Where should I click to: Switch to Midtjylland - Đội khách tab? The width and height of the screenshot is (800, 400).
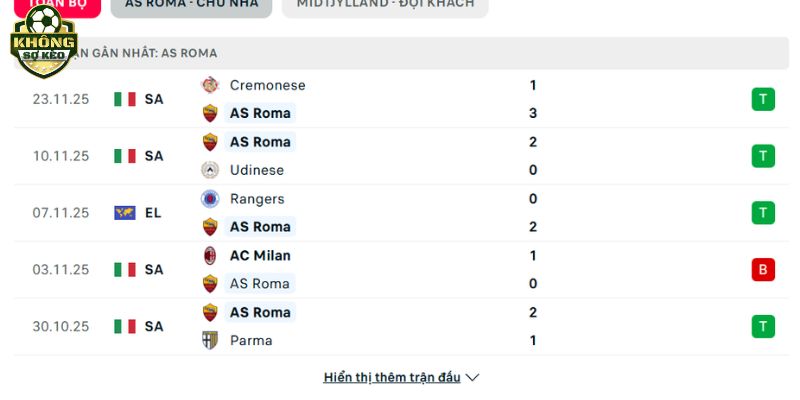(385, 5)
